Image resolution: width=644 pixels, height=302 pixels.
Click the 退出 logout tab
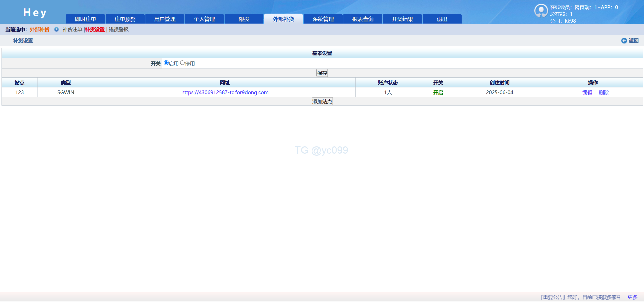[x=442, y=19]
